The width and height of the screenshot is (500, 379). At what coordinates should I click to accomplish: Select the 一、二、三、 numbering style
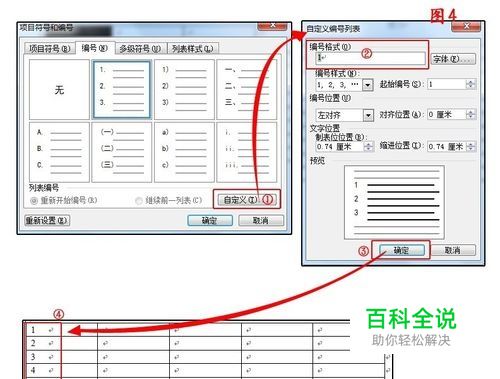[247, 90]
